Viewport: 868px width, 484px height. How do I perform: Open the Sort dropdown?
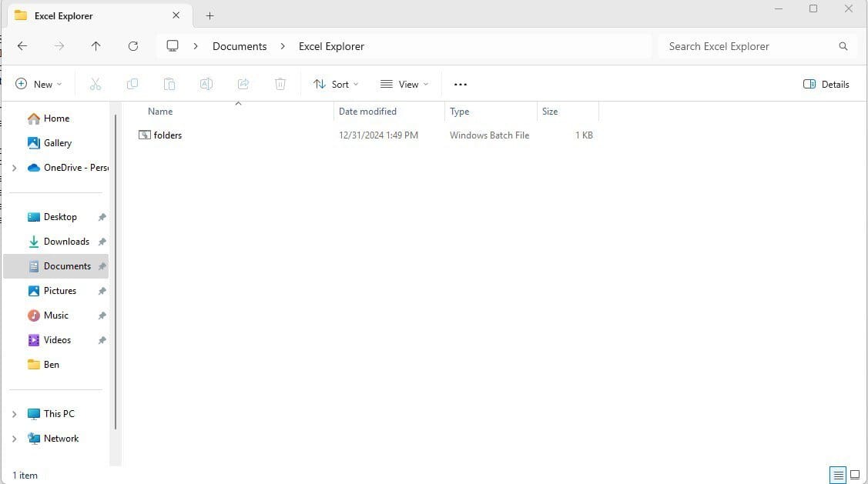coord(335,84)
